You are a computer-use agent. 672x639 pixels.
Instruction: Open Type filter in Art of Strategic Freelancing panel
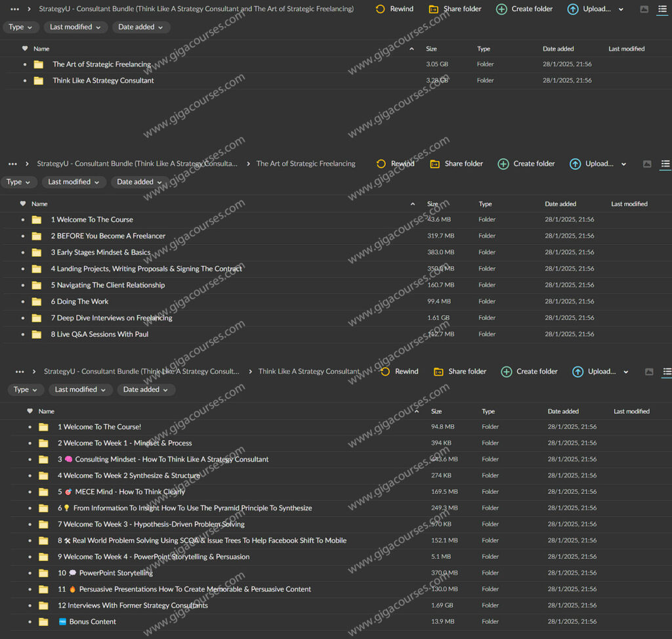(x=18, y=182)
